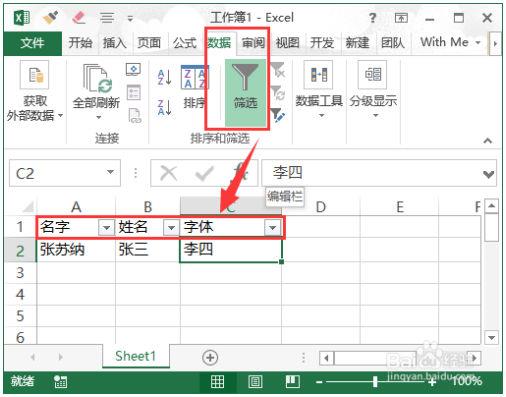
Task: Click the zoom slider handle
Action: click(375, 381)
